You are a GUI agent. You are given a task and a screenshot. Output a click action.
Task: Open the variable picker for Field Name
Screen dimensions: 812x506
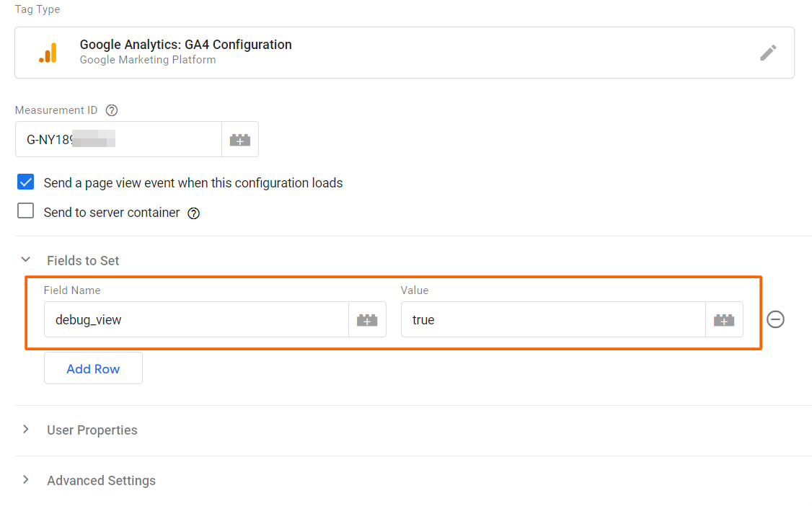tap(367, 319)
